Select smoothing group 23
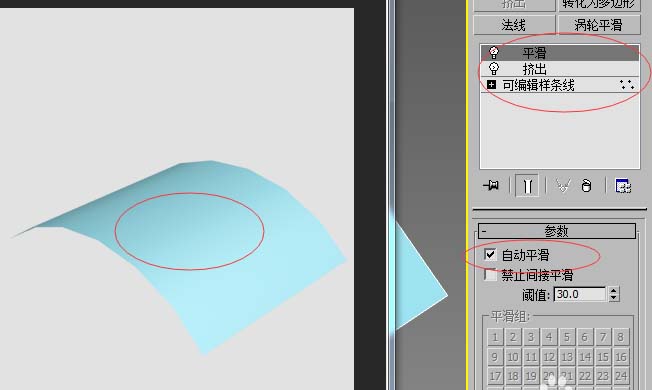Viewport: 652px width, 390px height. [x=603, y=376]
